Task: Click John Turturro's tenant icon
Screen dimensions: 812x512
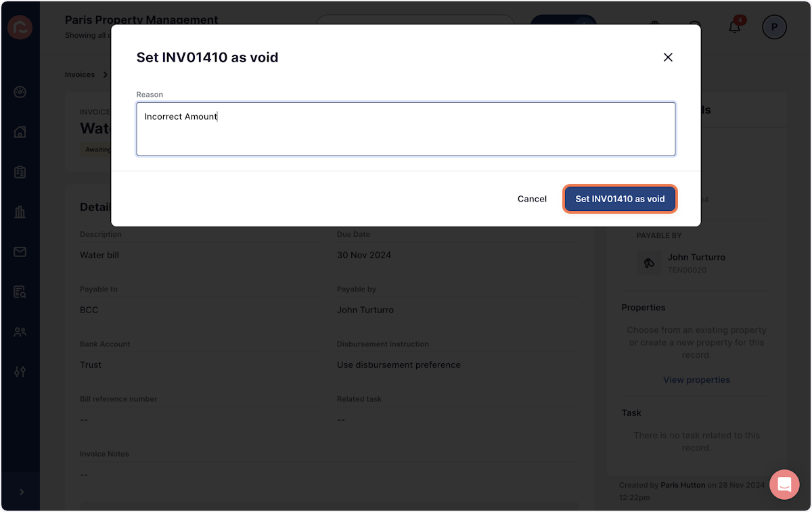Action: tap(649, 263)
